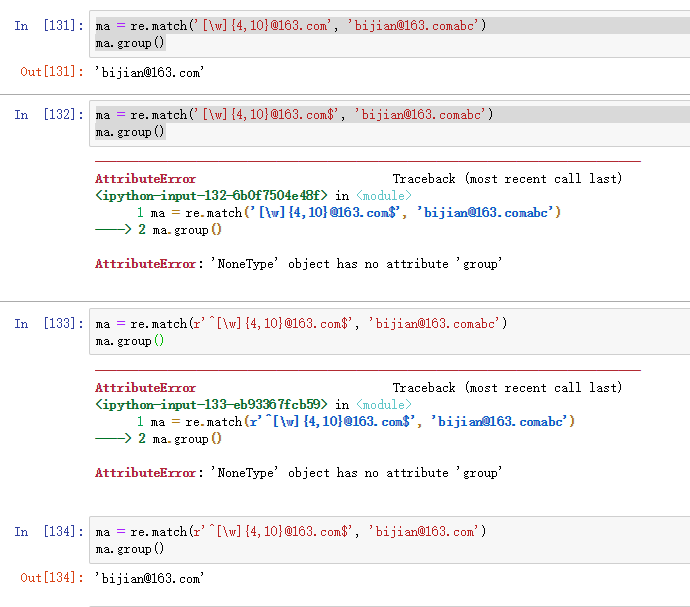Click the In [131] prompt label
The width and height of the screenshot is (690, 607).
[49, 25]
